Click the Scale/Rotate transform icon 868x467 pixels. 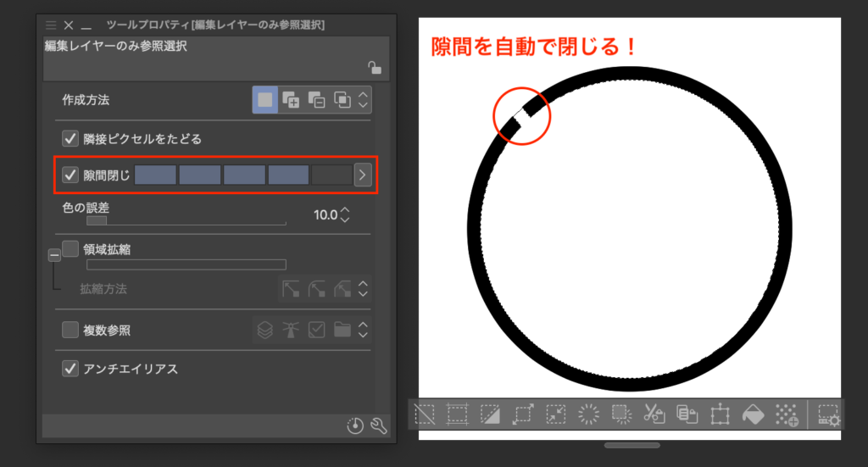(720, 414)
